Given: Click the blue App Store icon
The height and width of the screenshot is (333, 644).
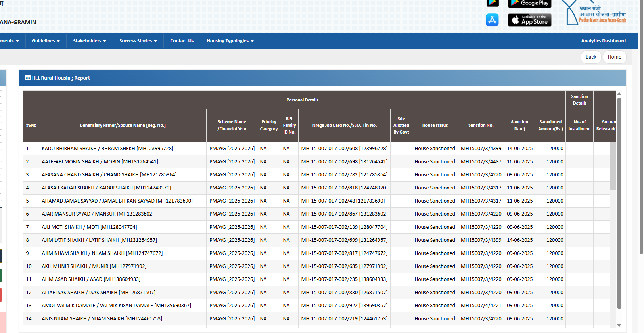Looking at the screenshot, I should point(492,20).
